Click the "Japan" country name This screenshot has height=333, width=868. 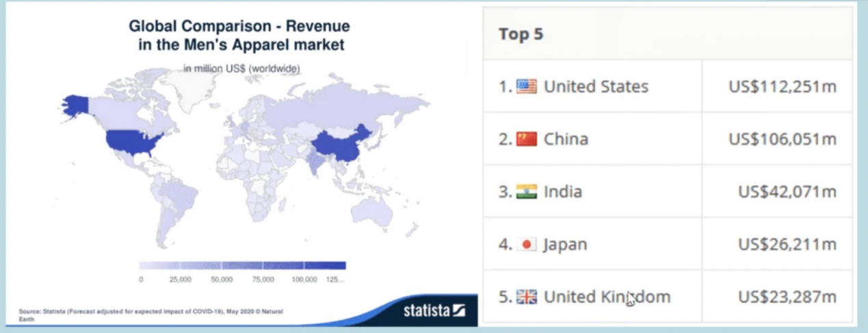click(565, 244)
